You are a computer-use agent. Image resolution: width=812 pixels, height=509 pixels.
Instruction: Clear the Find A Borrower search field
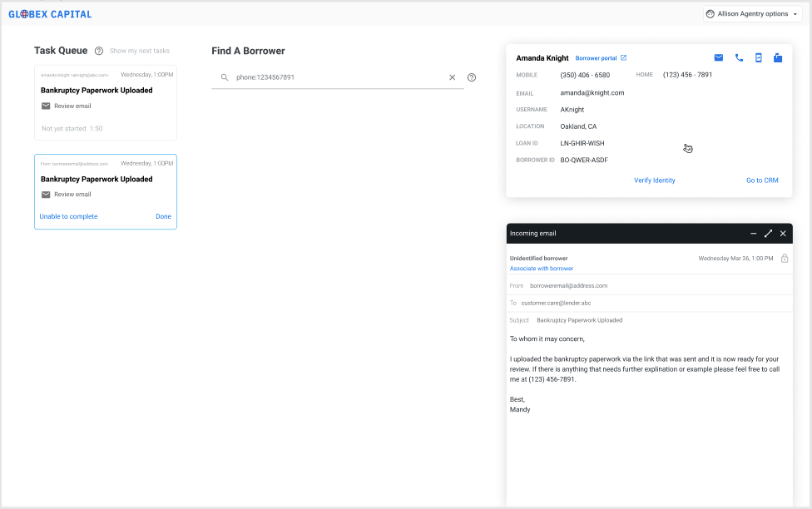click(453, 77)
